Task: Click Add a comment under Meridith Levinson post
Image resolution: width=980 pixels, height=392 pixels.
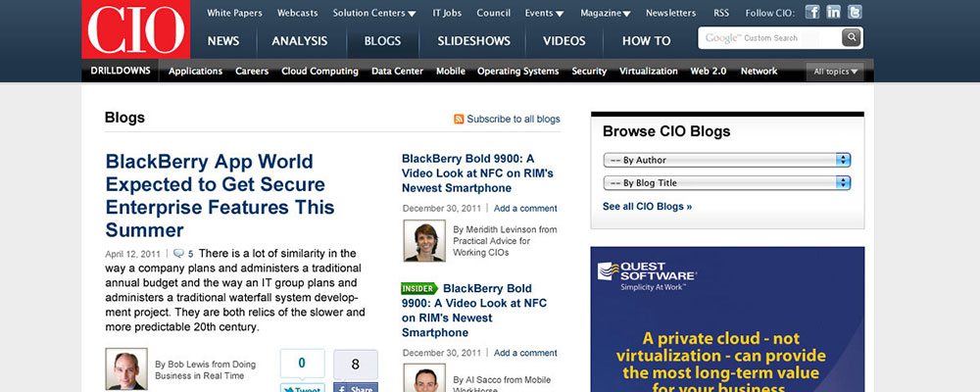Action: click(525, 208)
